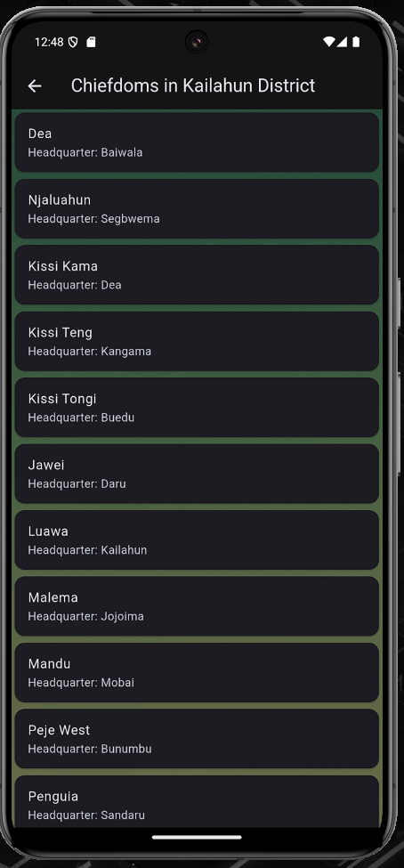Tap the shield status bar icon
Viewport: 404px width, 868px height.
tap(73, 42)
